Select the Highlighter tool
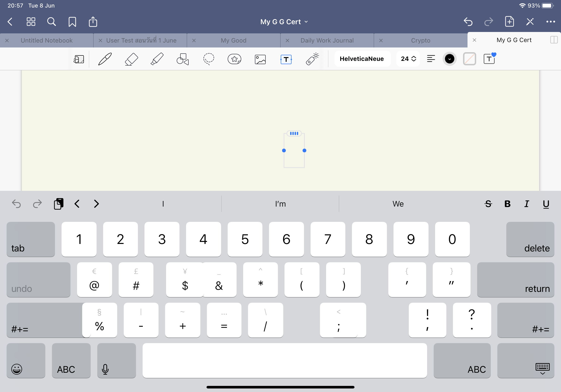This screenshot has height=392, width=561. tap(157, 59)
